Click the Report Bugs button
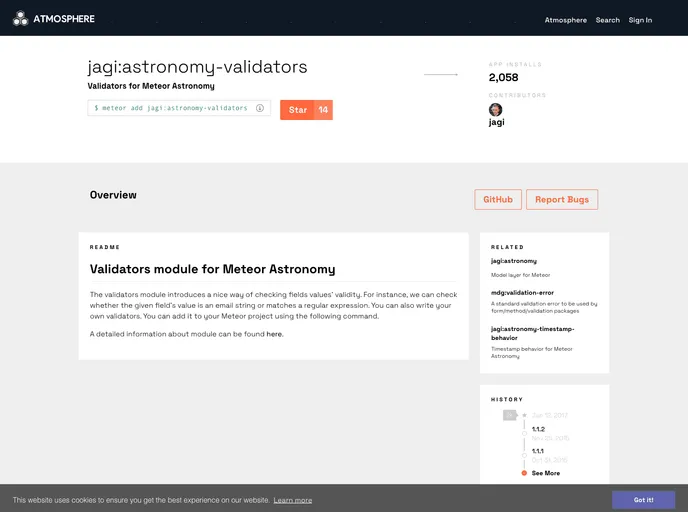This screenshot has width=688, height=512. click(562, 200)
